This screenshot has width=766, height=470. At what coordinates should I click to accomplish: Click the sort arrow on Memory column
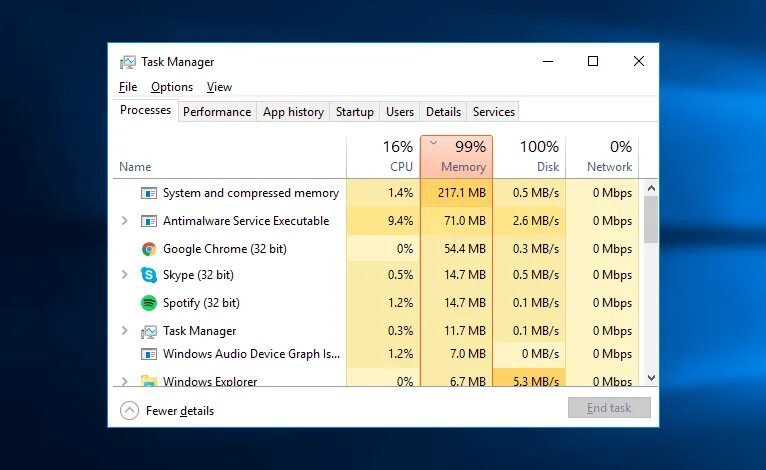click(433, 143)
